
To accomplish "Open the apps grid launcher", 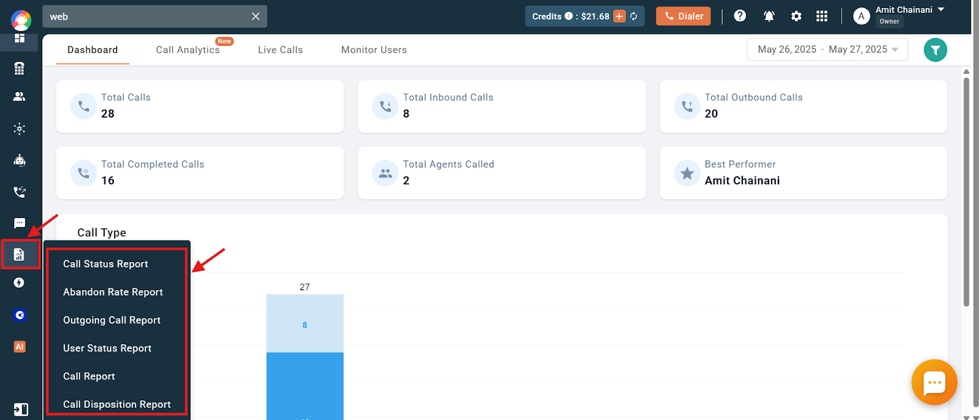I will tap(822, 17).
